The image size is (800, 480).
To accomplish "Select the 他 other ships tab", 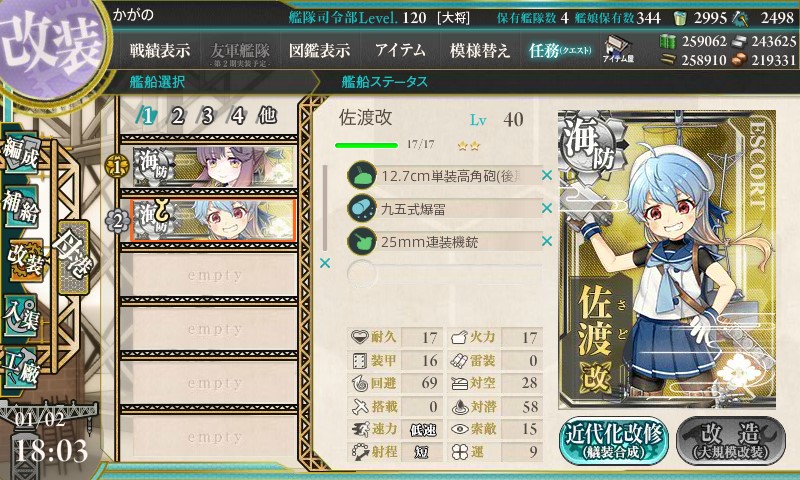I will tap(268, 116).
